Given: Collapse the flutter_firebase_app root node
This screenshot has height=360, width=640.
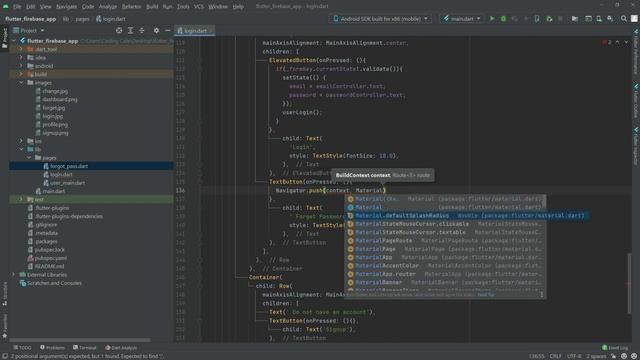Looking at the screenshot, I should (14, 41).
